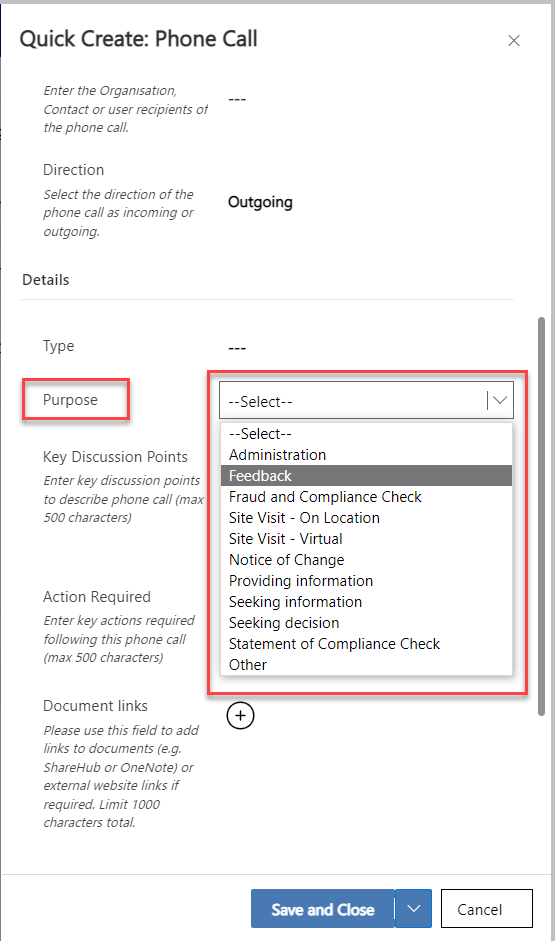This screenshot has width=555, height=941.
Task: Close the Quick Create Phone Call panel
Action: (x=514, y=41)
